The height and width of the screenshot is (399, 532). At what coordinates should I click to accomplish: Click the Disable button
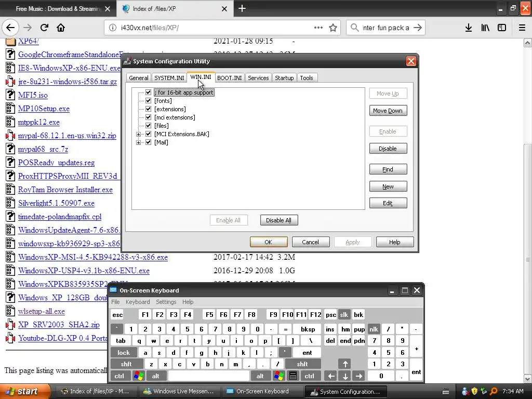[388, 149]
